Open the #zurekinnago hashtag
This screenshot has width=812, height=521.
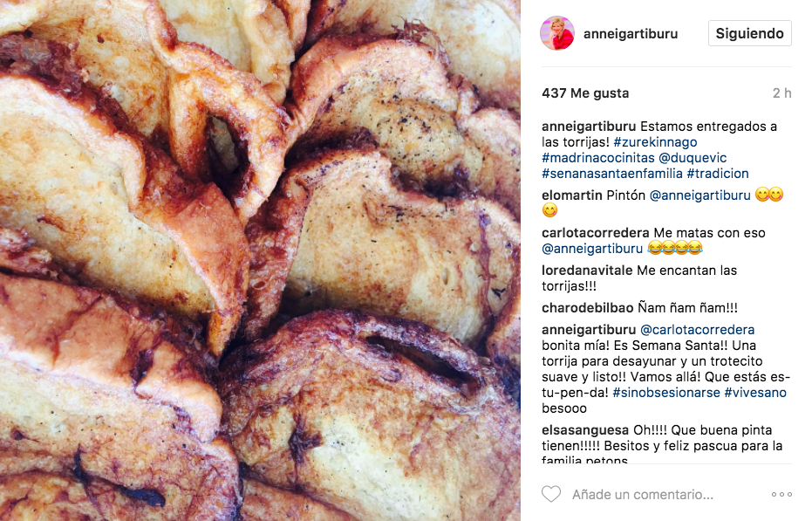point(655,142)
